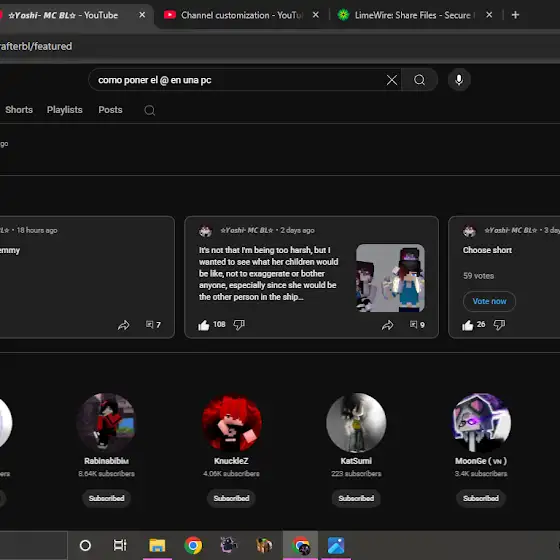Click the 59 votes text
Viewport: 560px width, 560px height.
(x=479, y=276)
